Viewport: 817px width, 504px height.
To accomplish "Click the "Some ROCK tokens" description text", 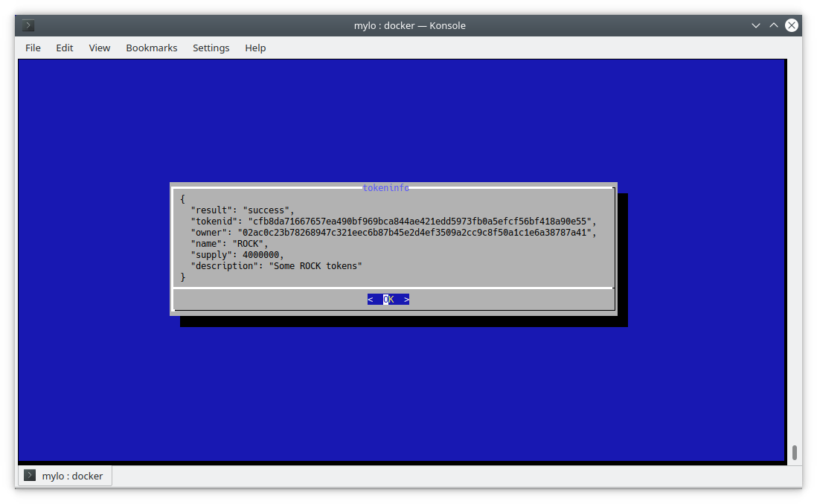I will 315,266.
